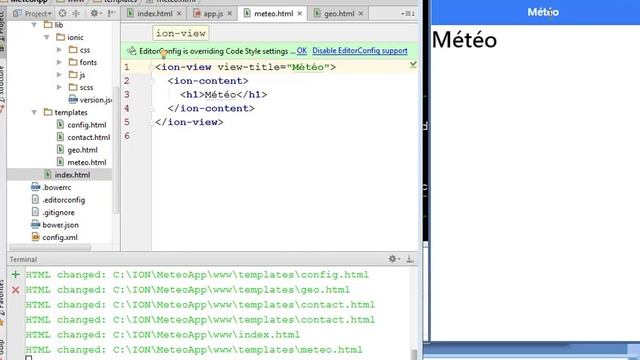
Task: Switch to the index.html editor tab
Action: click(x=154, y=13)
